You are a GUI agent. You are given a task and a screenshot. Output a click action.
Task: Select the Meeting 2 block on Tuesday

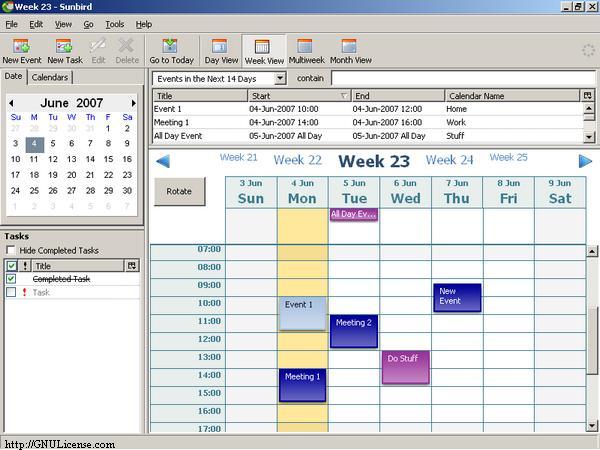(x=354, y=331)
